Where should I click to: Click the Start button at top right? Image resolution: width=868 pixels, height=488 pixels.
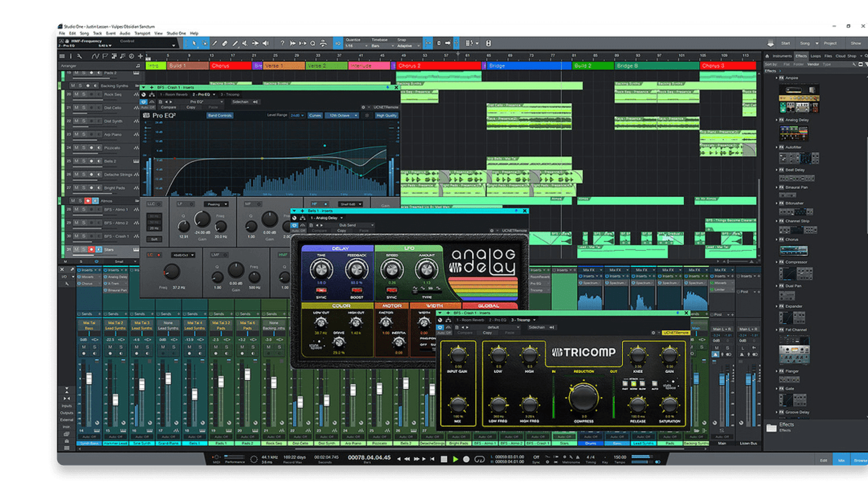[785, 43]
